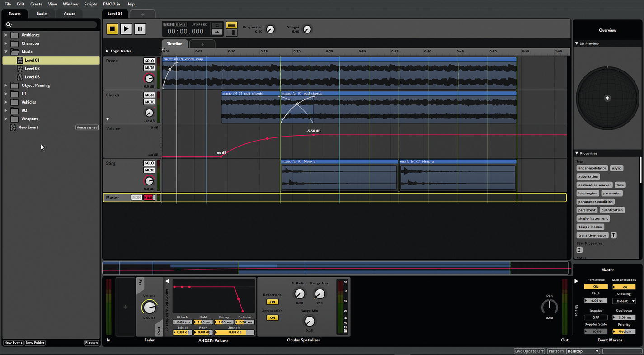This screenshot has height=355, width=644.
Task: Toggle the BEATS display mode
Action: pyautogui.click(x=181, y=24)
